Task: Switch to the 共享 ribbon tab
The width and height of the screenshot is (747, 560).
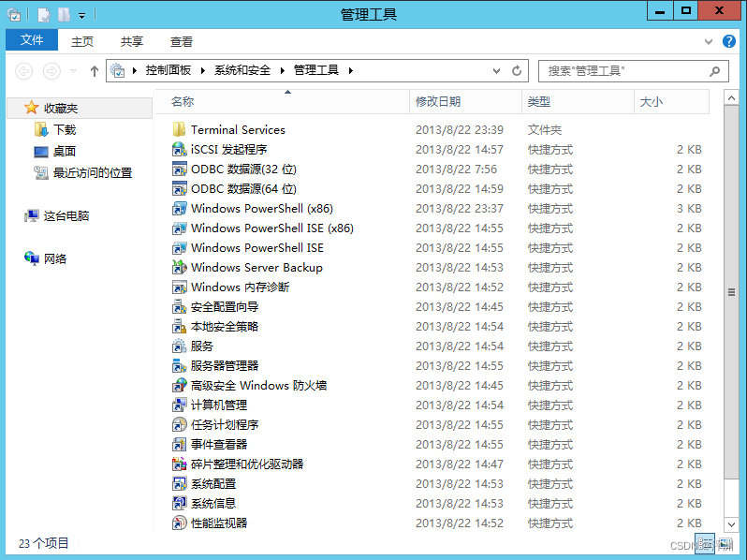Action: click(132, 42)
